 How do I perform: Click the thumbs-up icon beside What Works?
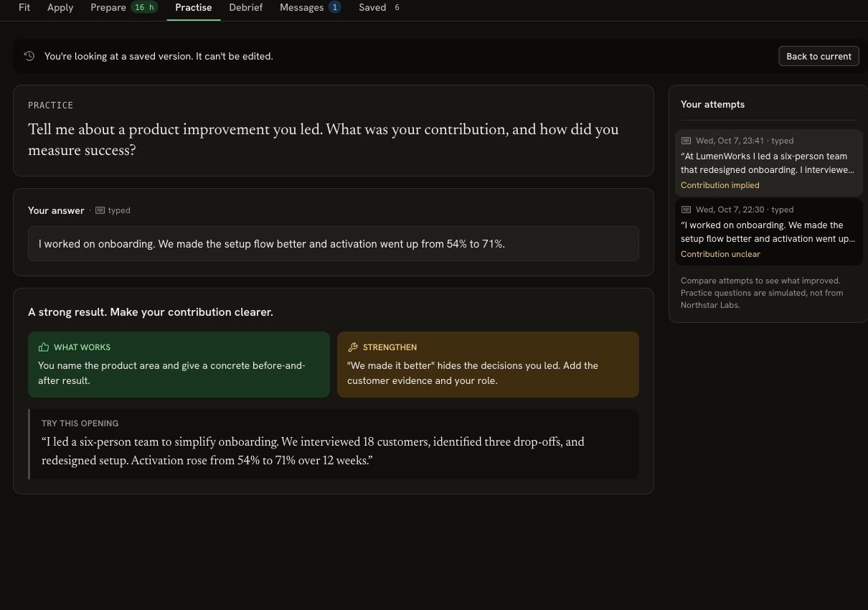(44, 347)
